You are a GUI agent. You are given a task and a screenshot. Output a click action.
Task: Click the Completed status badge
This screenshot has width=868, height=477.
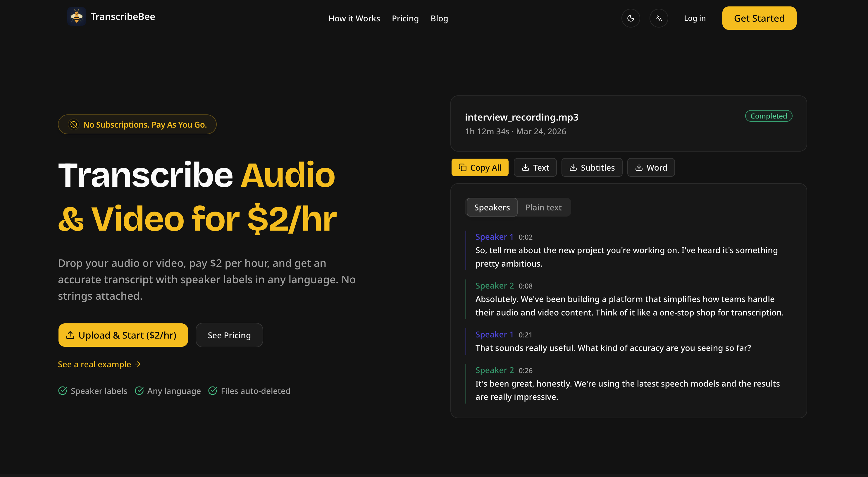(768, 116)
